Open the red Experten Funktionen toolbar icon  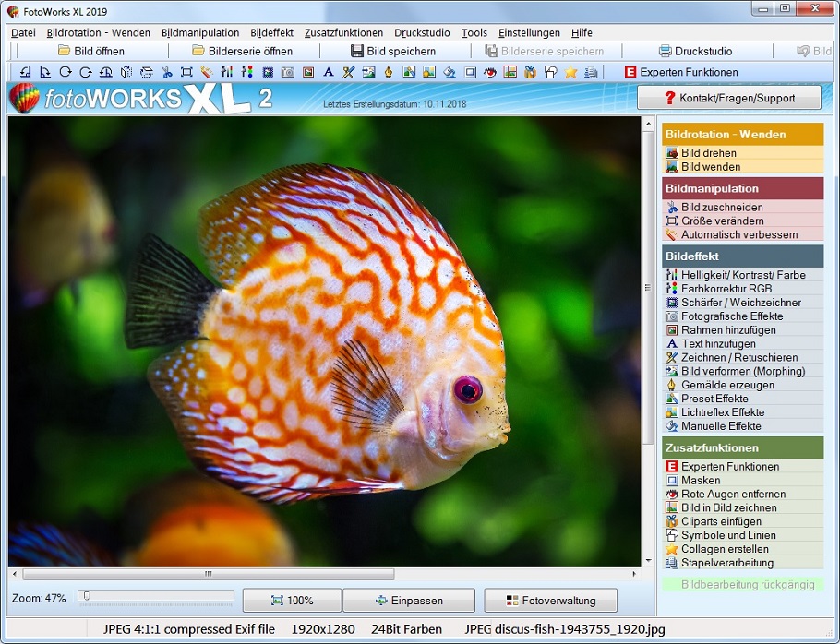pos(630,72)
